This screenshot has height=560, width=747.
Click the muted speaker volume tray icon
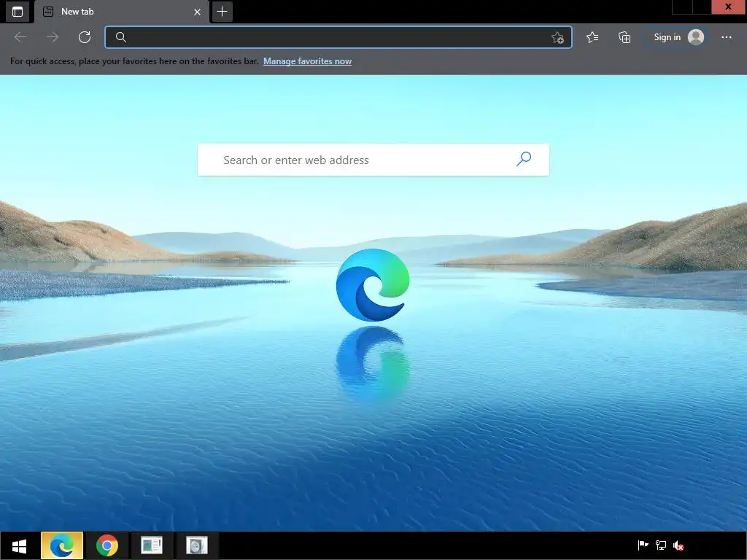click(678, 545)
